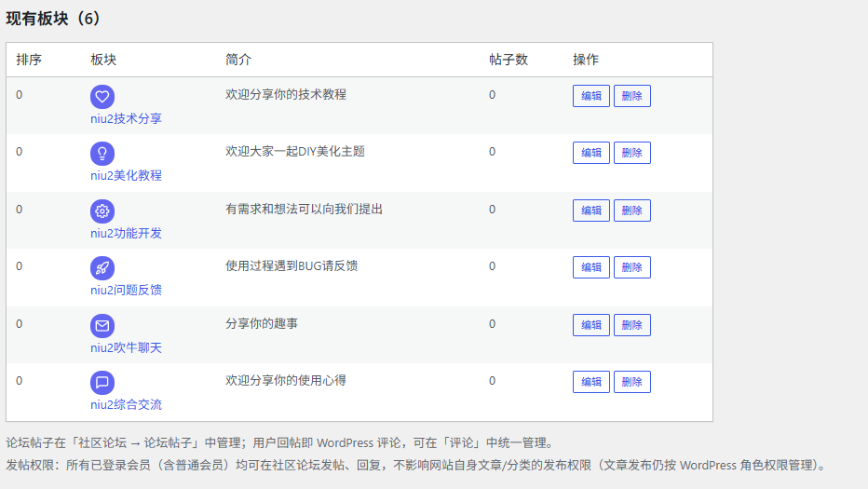Click the note starting with 发帖权限
Image resolution: width=868 pixels, height=489 pixels.
tap(415, 465)
